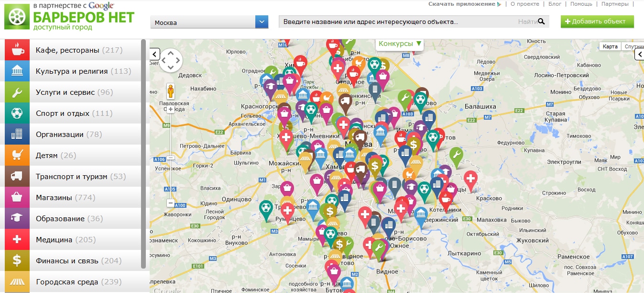Open the Помощь link
644x293 pixels.
[581, 4]
